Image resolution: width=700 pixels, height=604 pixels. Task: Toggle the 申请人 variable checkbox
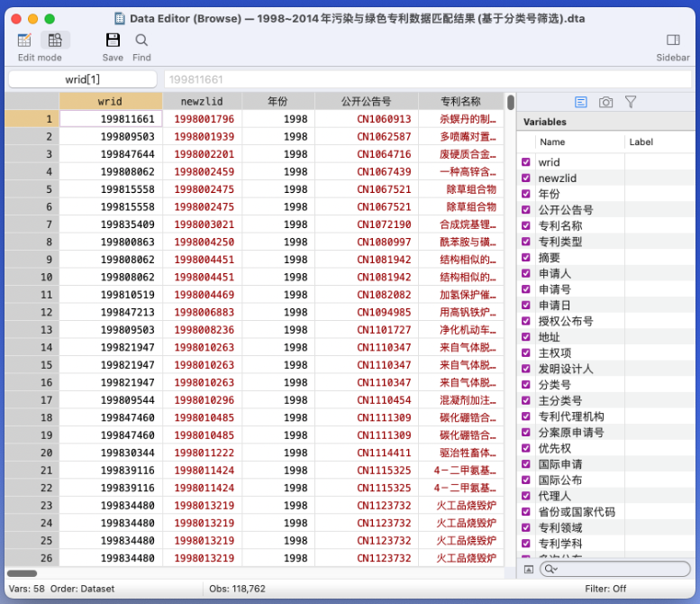click(x=526, y=273)
